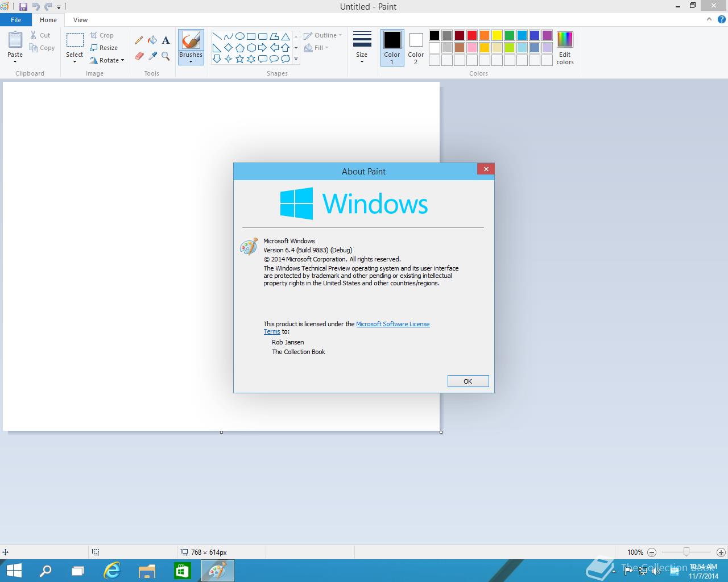The height and width of the screenshot is (582, 728).
Task: Collapse the ribbon using the chevron
Action: pos(709,19)
